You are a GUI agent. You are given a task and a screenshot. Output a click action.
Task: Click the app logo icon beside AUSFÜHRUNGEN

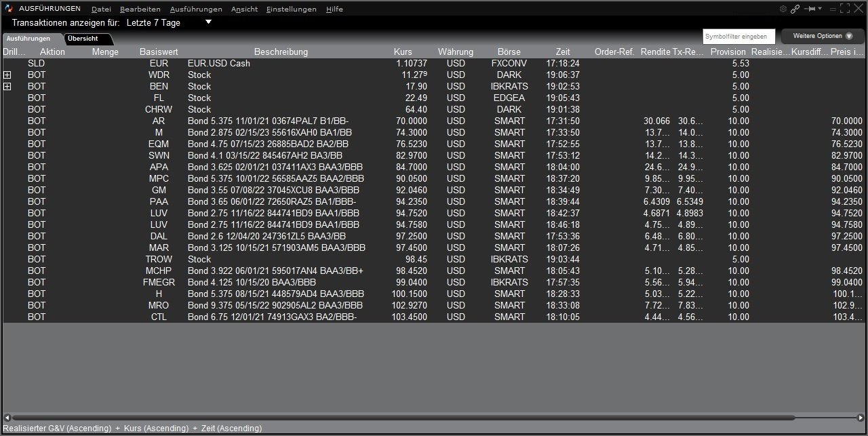pos(9,9)
